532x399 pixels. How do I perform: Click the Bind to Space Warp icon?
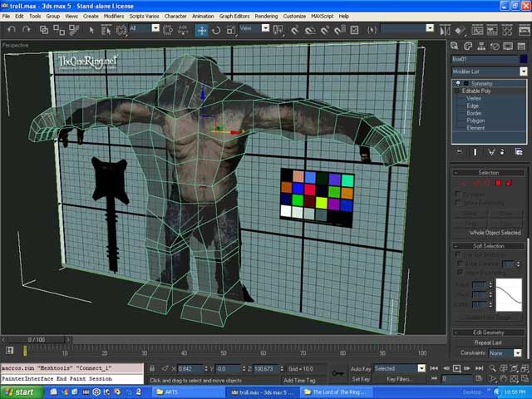click(x=74, y=30)
